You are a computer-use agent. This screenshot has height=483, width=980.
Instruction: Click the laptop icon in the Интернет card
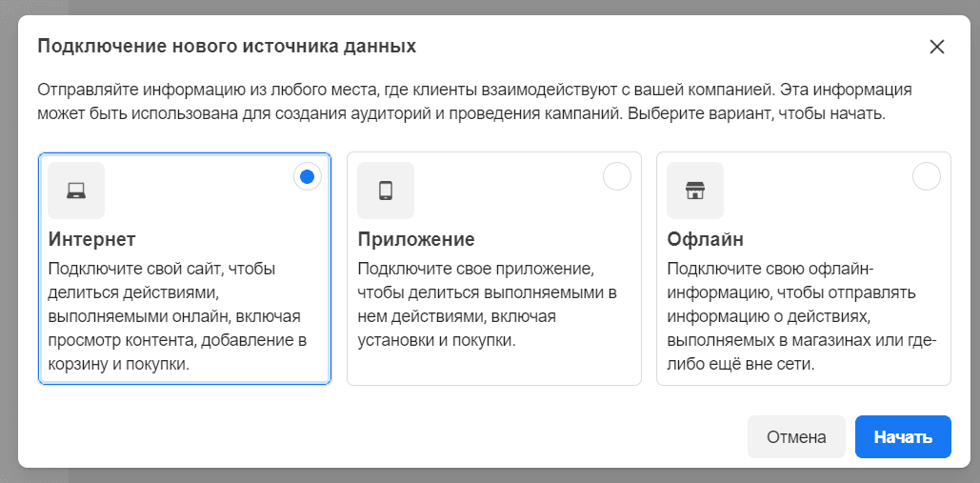coord(76,191)
